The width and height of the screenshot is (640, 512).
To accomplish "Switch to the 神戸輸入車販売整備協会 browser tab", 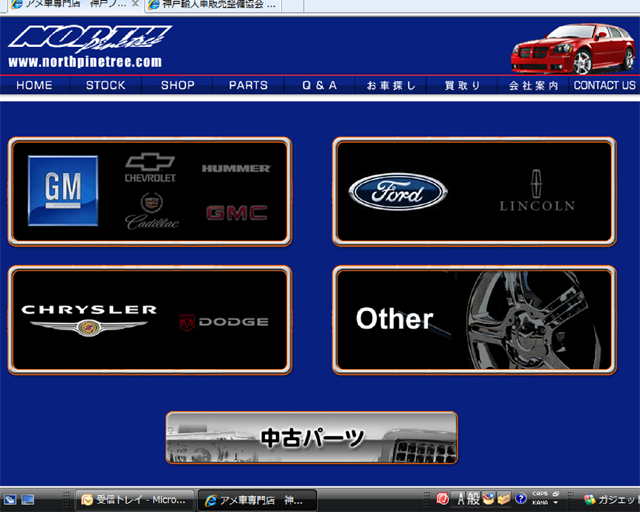I will [x=212, y=5].
